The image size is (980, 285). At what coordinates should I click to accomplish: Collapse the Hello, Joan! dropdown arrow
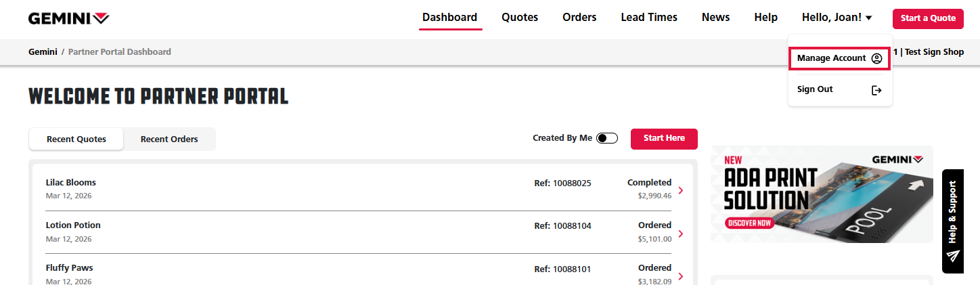click(x=868, y=18)
